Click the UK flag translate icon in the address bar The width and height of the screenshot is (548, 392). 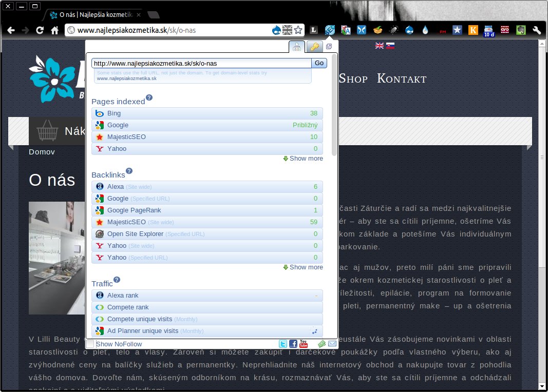[x=287, y=30]
